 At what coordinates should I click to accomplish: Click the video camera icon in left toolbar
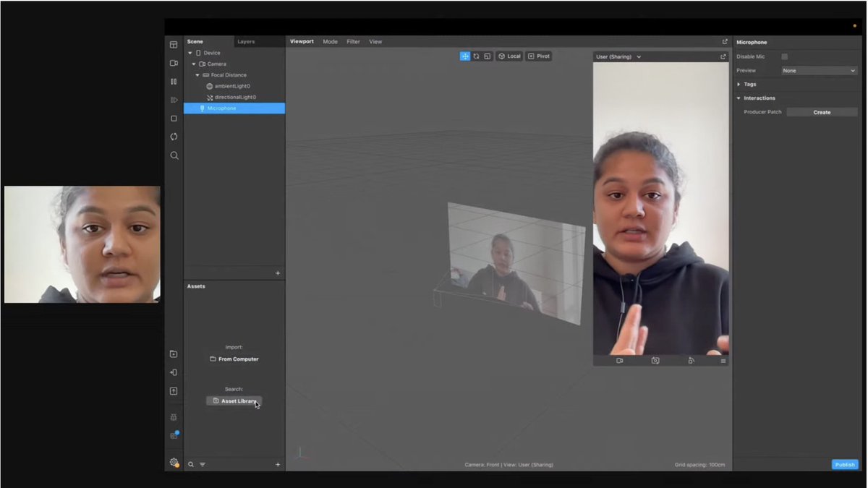(174, 64)
